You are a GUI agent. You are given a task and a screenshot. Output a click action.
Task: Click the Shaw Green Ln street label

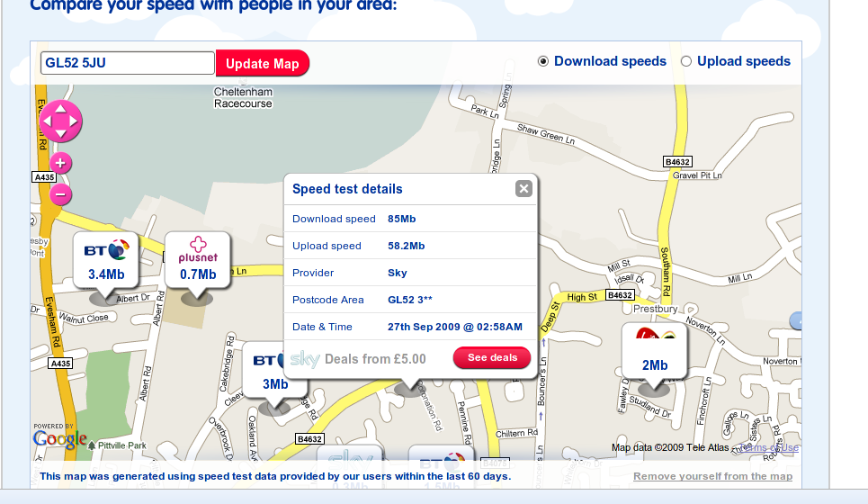pyautogui.click(x=546, y=133)
